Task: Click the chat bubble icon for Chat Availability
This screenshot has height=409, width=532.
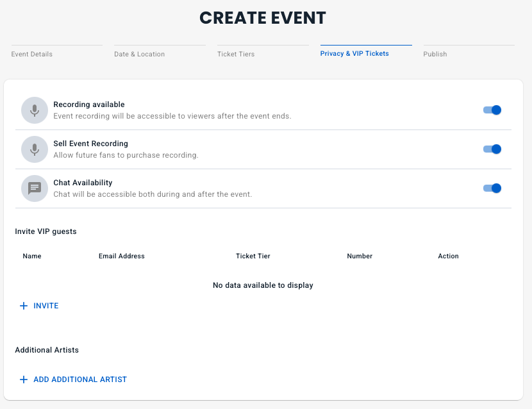Action: coord(35,188)
